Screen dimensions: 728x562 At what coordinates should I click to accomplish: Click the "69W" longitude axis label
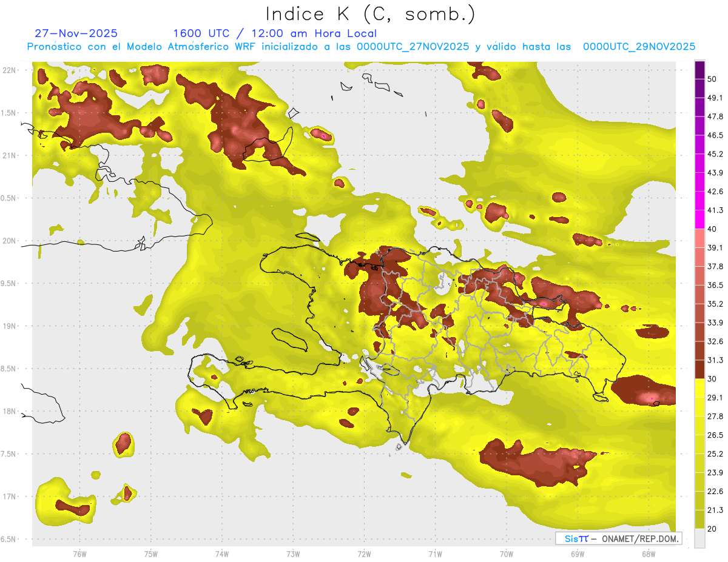click(578, 554)
